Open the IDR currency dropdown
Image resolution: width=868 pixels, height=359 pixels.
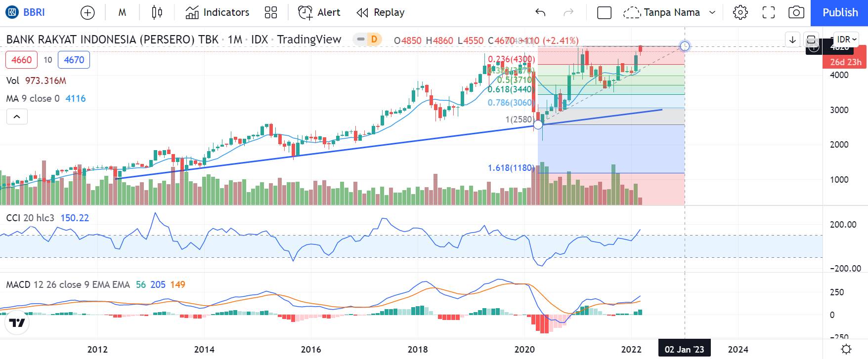tap(846, 40)
